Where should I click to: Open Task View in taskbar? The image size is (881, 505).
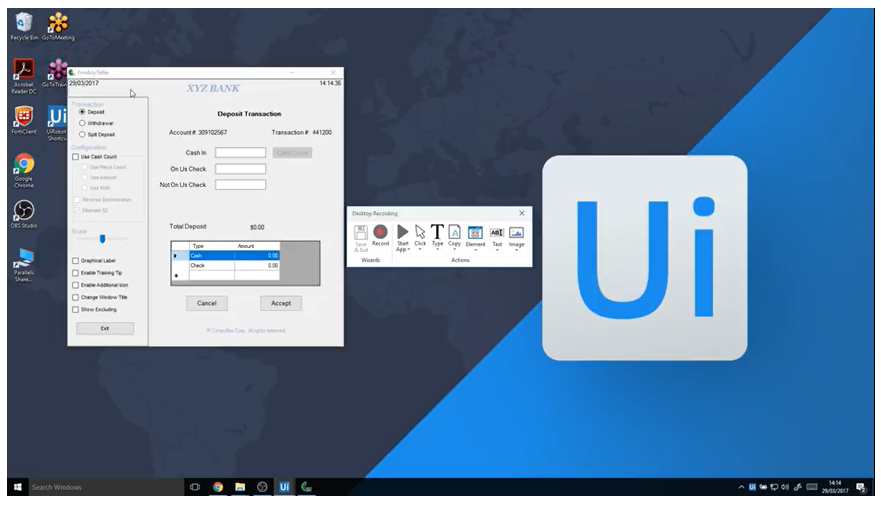(194, 487)
